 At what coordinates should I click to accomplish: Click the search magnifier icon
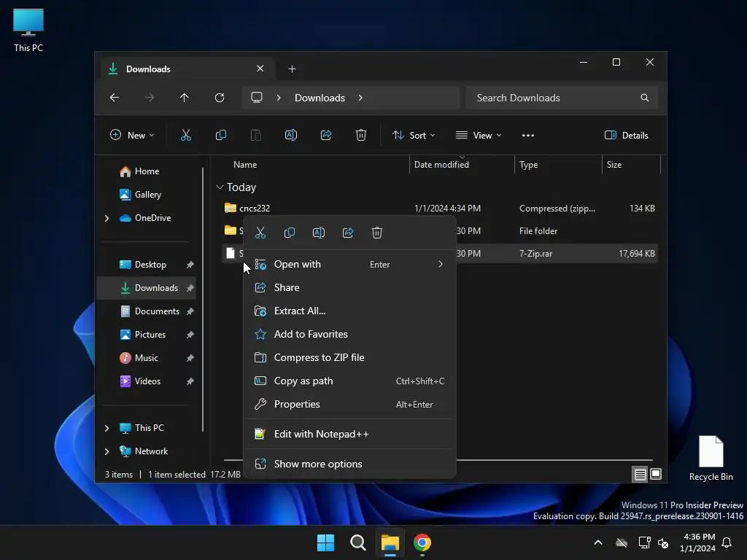tap(645, 98)
